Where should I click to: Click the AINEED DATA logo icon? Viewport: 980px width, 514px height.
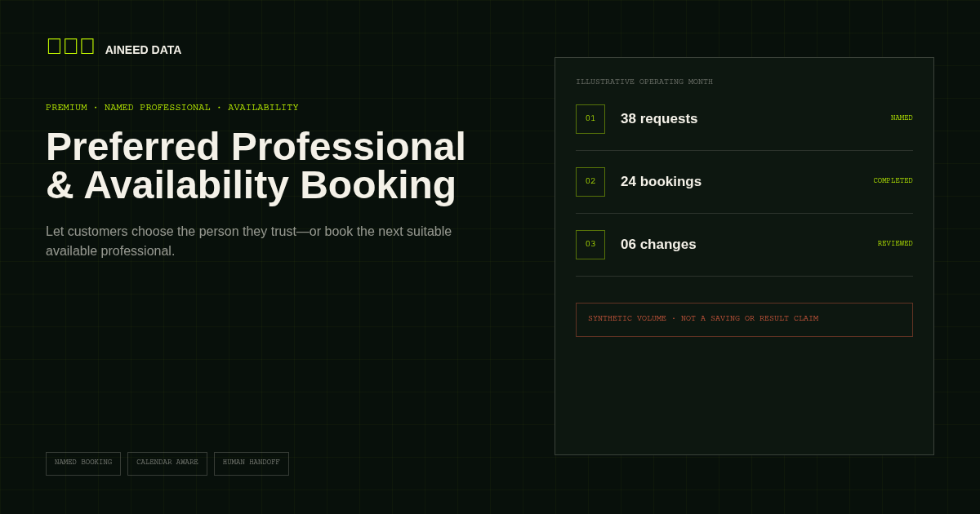tap(71, 47)
